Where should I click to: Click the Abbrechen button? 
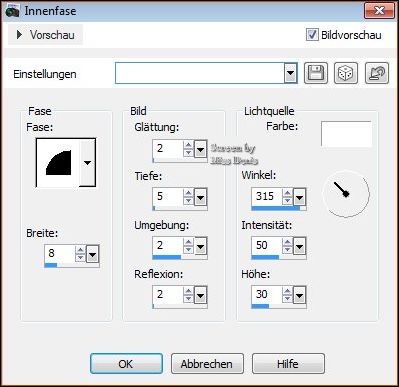[x=207, y=364]
